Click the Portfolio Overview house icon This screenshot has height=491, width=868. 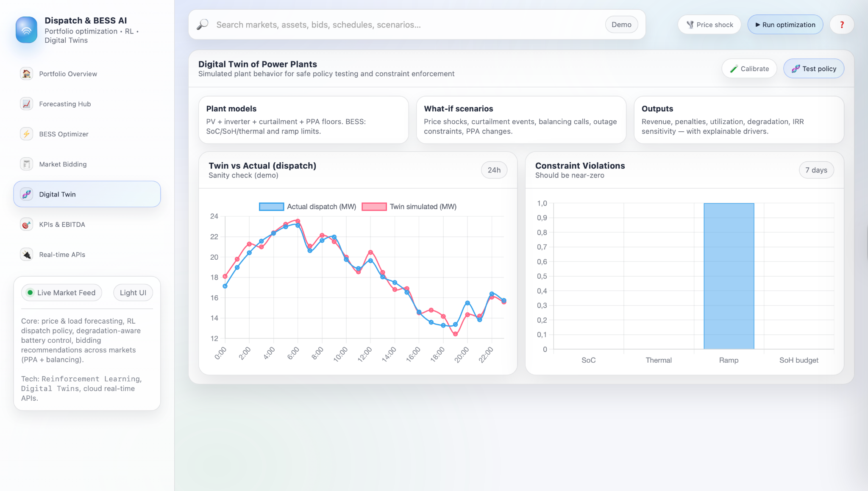27,74
